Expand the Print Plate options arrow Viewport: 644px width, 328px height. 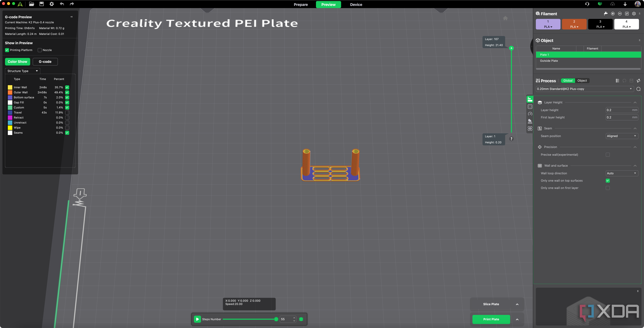[517, 319]
